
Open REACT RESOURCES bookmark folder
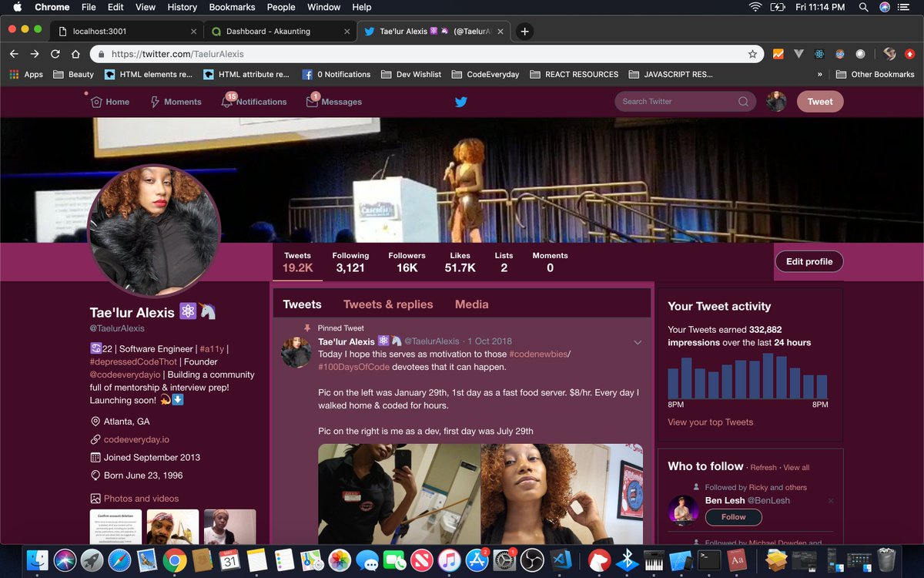pyautogui.click(x=574, y=75)
